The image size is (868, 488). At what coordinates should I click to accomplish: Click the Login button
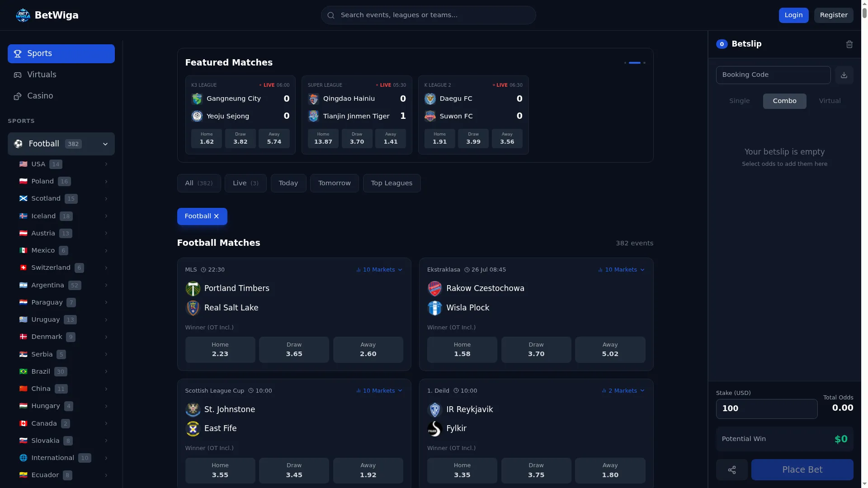pyautogui.click(x=793, y=15)
